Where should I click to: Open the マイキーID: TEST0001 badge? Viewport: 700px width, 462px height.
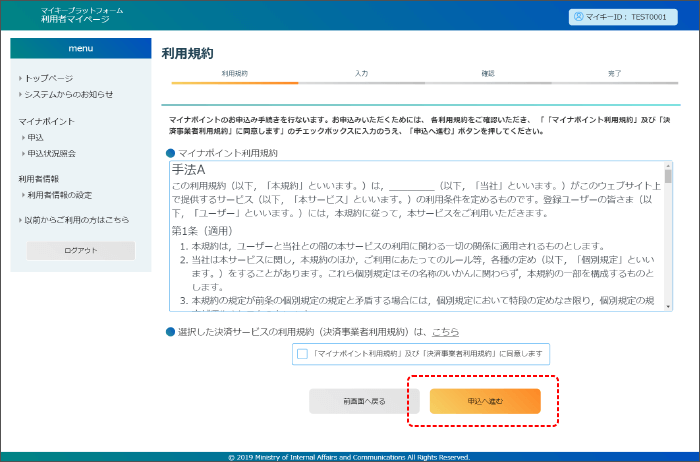623,17
